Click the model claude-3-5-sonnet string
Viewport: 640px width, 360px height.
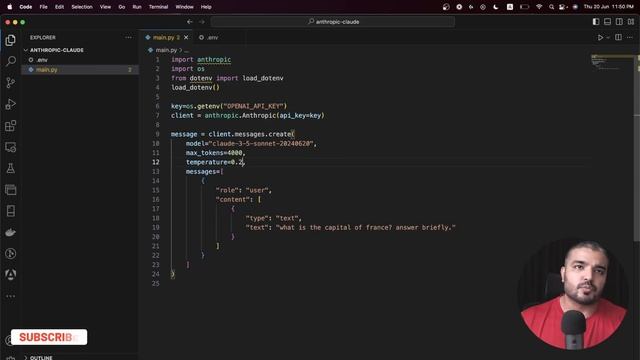tap(262, 144)
